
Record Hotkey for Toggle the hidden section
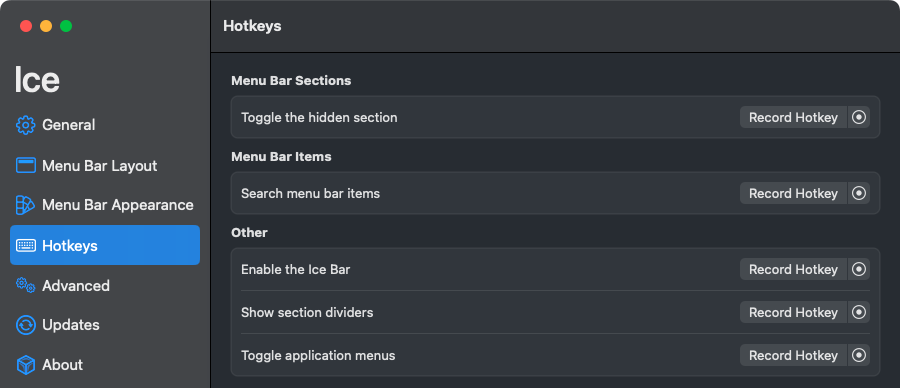point(793,117)
